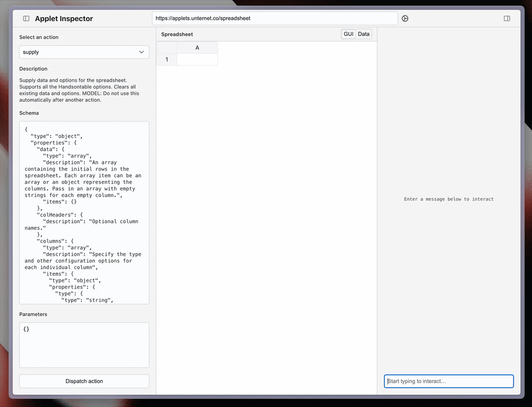
Task: Focus the 'Start typing to interact' input
Action: click(x=448, y=381)
